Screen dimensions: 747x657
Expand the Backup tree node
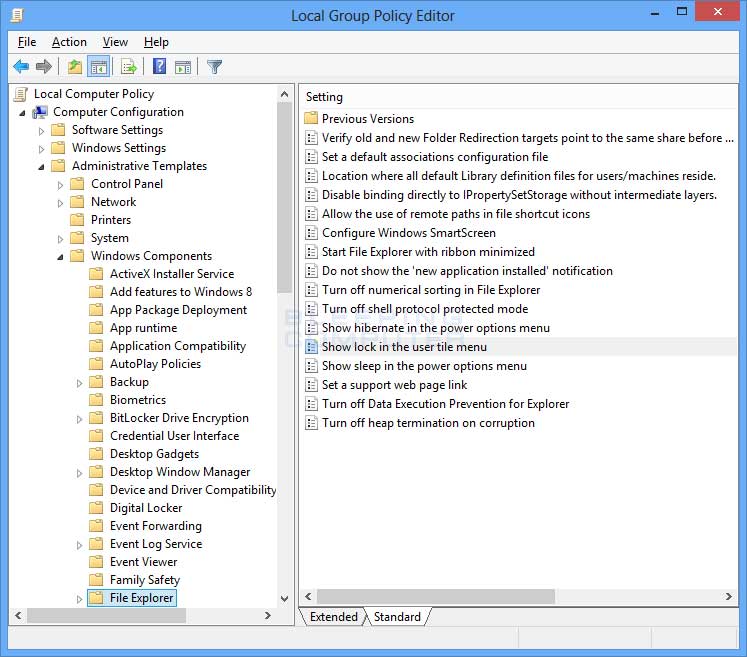point(80,383)
